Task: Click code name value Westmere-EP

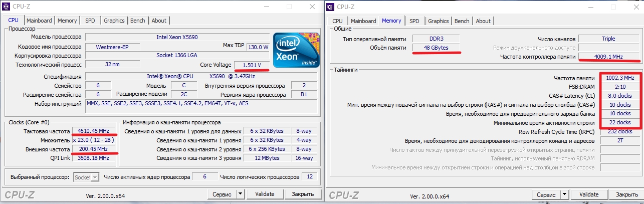Action: point(111,47)
